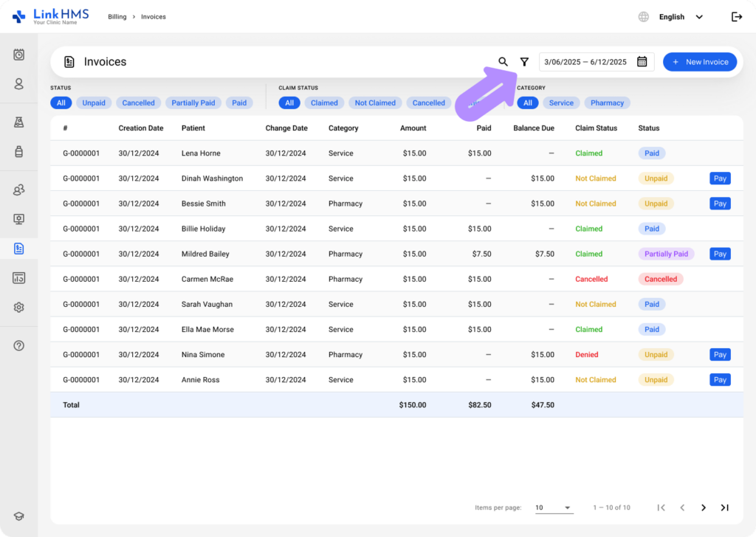The width and height of the screenshot is (756, 537).
Task: Click the Balance Due column header
Action: tap(534, 128)
